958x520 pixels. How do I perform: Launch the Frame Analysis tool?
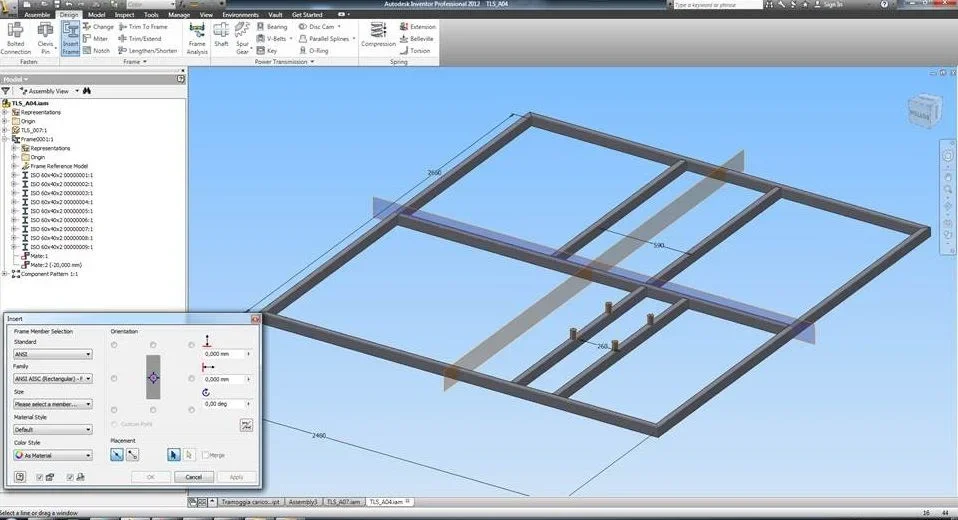[x=197, y=38]
